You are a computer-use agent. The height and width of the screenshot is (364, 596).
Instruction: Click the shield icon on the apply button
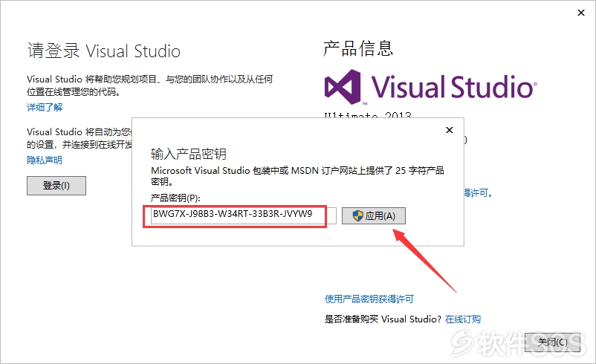[357, 216]
